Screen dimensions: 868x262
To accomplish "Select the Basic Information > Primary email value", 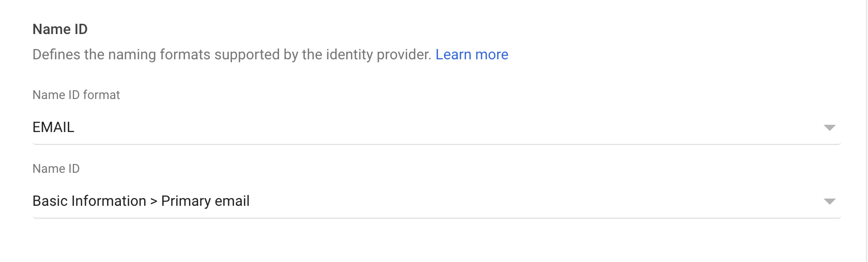I will pos(141,201).
